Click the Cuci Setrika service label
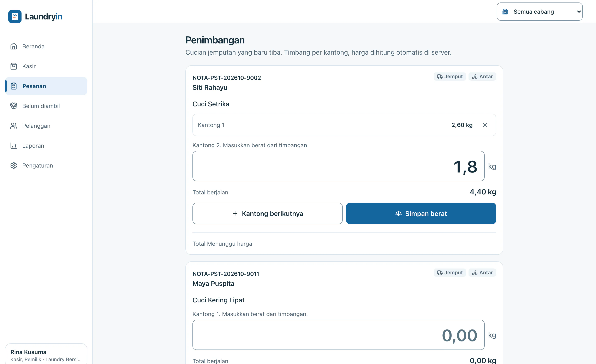This screenshot has height=364, width=596. click(211, 104)
